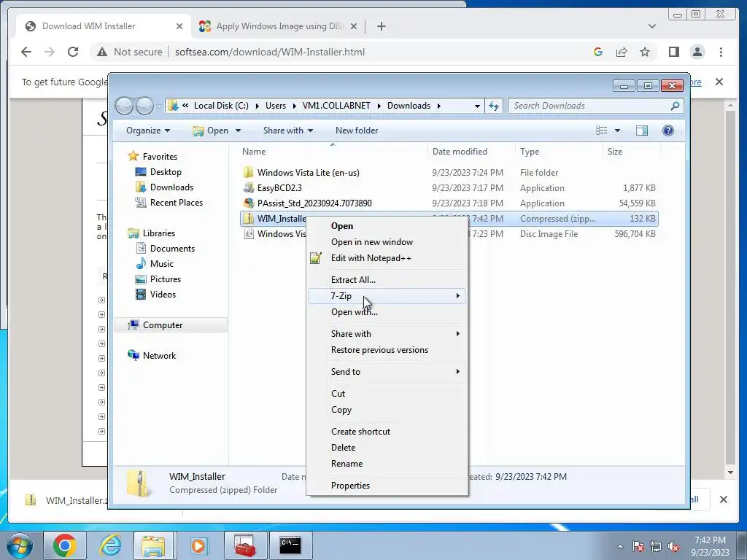Click the Google icon in the address bar

[598, 52]
